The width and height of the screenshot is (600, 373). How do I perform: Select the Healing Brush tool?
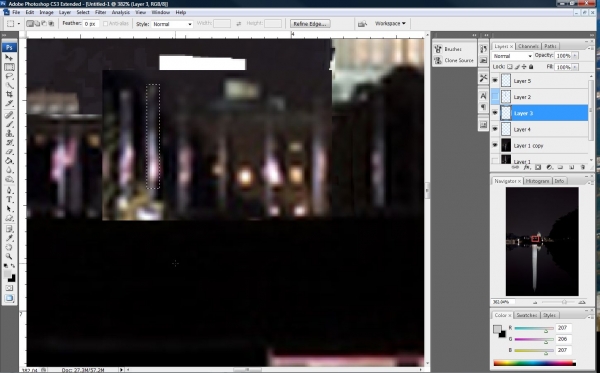(9, 115)
